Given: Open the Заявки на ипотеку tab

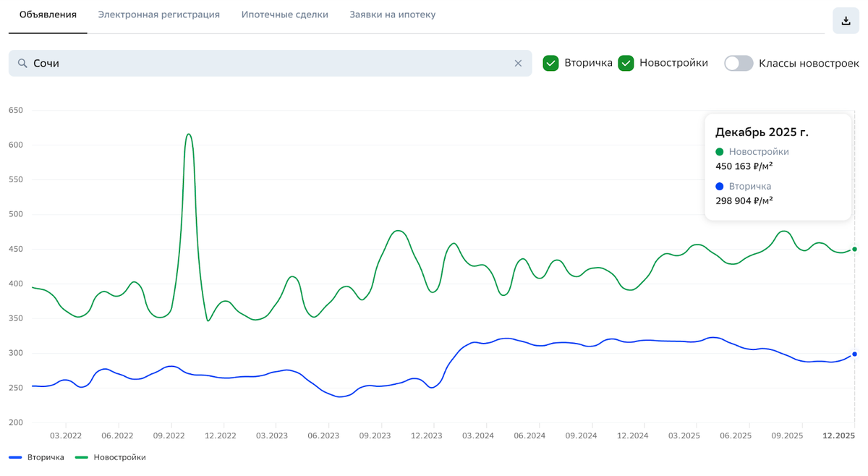Looking at the screenshot, I should (x=393, y=14).
